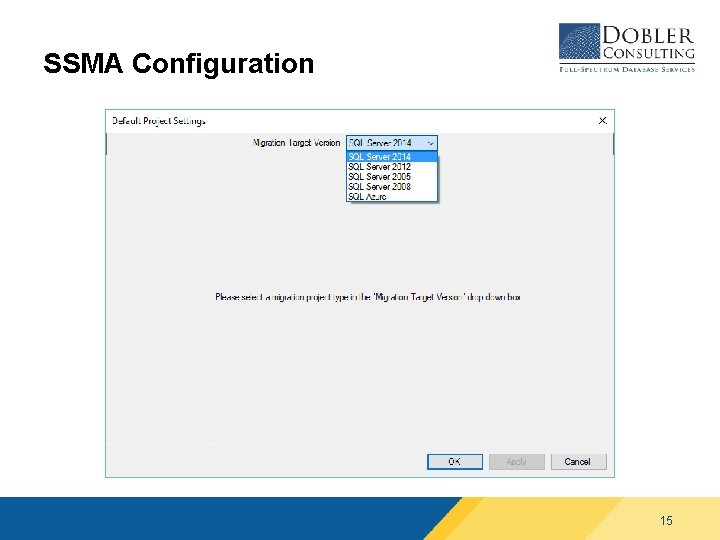Close the Default Project Settings window
720x540 pixels.
(x=602, y=120)
